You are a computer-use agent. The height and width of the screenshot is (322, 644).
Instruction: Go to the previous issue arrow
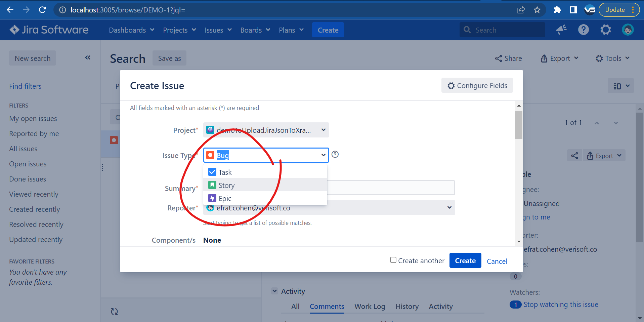coord(597,123)
